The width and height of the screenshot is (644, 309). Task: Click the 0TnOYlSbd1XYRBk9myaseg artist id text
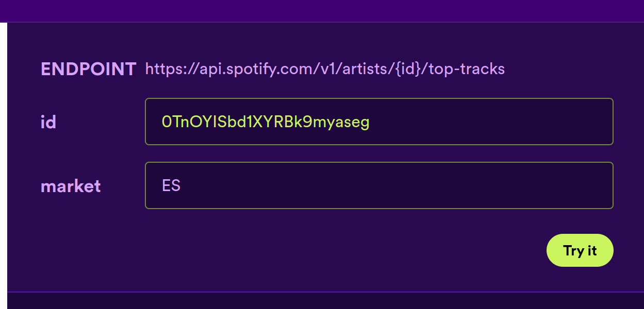[266, 122]
